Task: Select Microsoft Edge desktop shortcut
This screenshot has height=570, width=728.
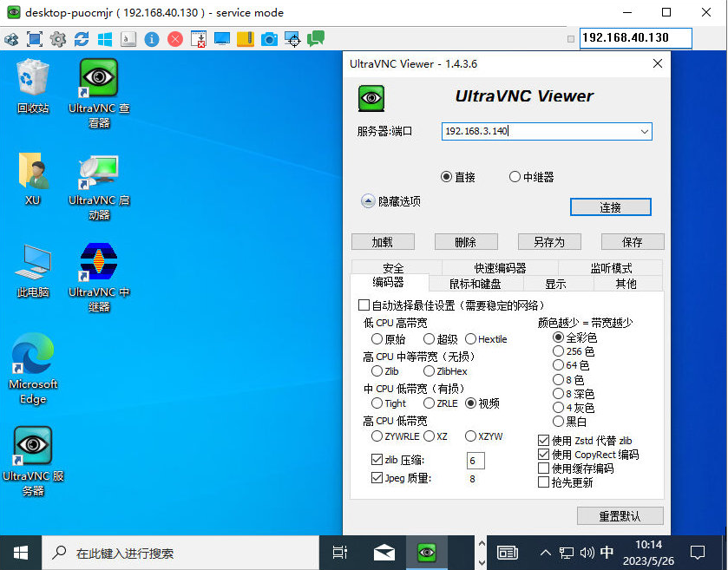Action: [33, 369]
